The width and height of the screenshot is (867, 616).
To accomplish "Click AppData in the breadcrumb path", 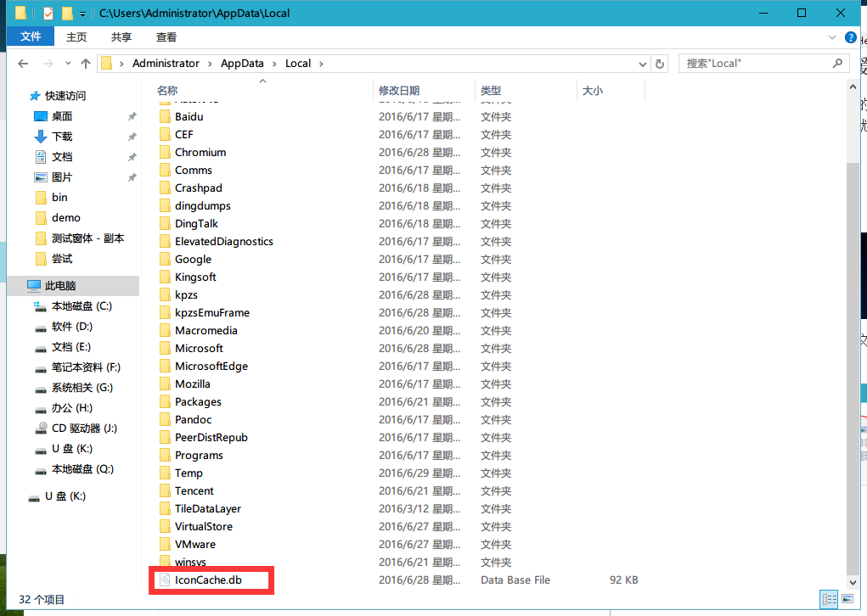I will [x=242, y=64].
